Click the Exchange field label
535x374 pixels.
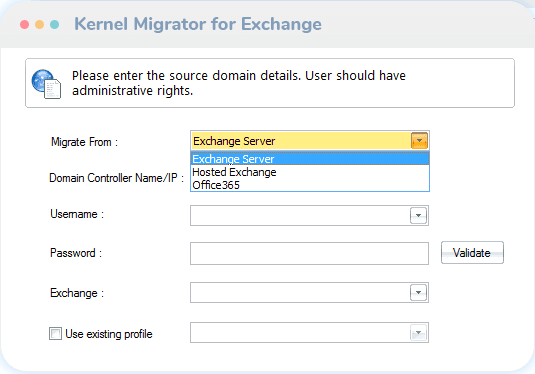coord(77,293)
